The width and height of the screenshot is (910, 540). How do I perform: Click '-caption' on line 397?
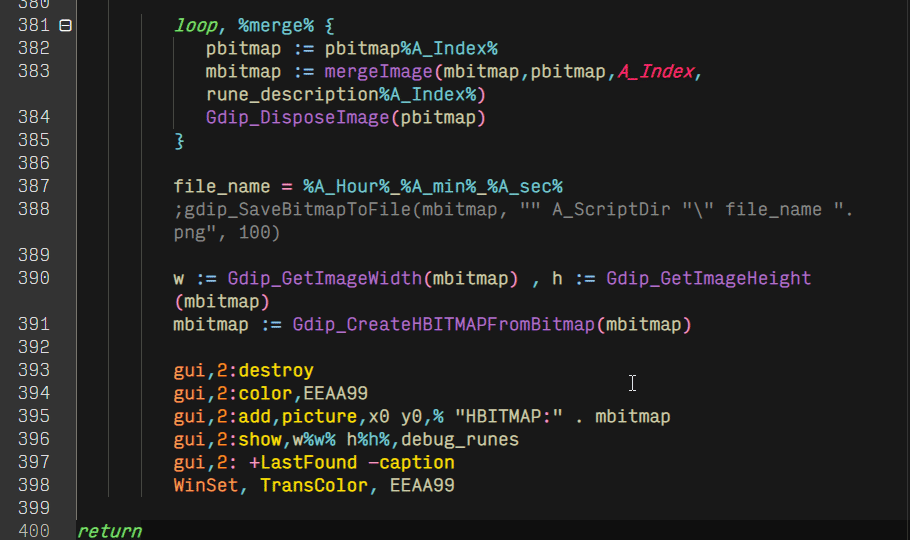tap(411, 462)
